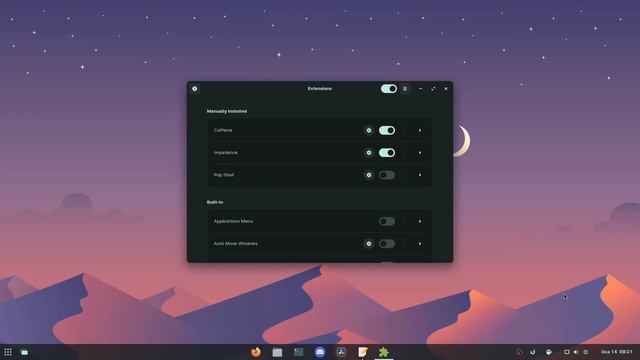Expand the Caffeine row details arrow
Screen dimensions: 640x360
coord(420,130)
